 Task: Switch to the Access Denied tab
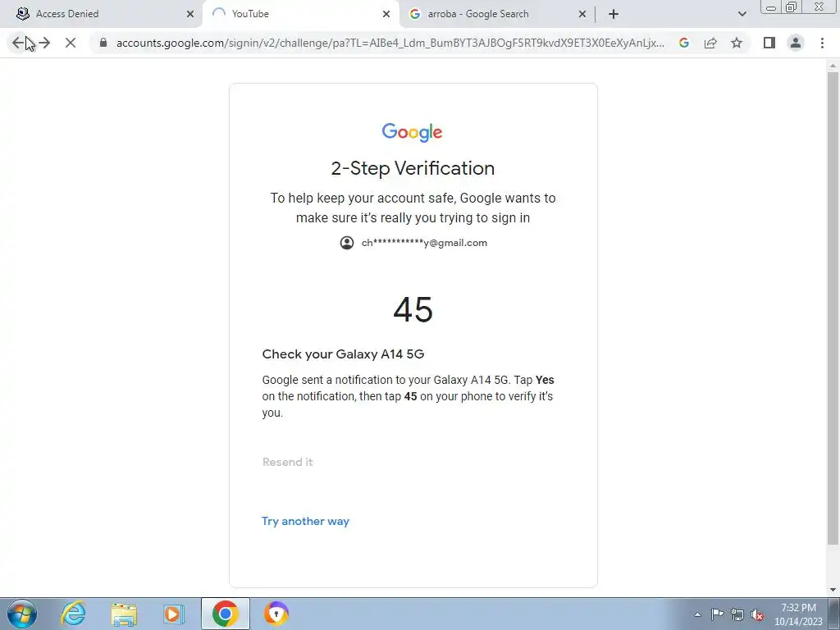click(102, 14)
